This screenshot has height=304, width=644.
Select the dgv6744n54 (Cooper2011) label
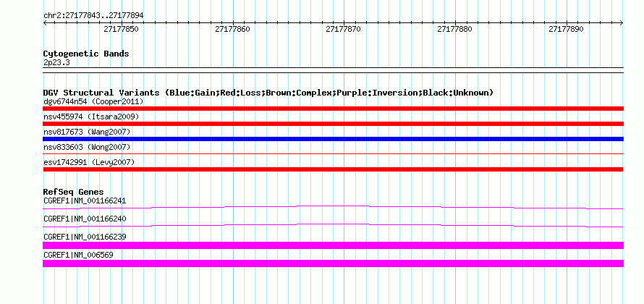tap(93, 101)
